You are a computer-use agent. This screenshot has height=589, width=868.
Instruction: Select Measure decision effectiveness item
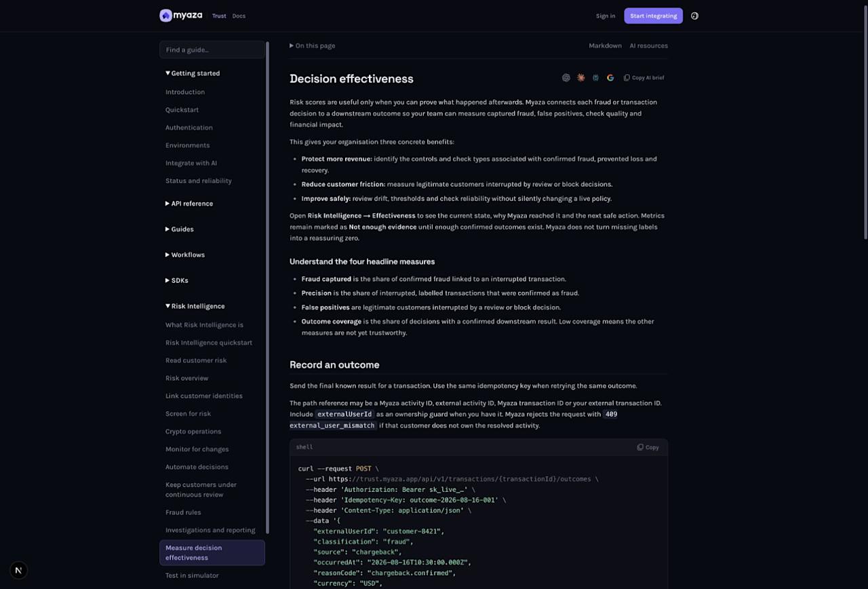[212, 552]
